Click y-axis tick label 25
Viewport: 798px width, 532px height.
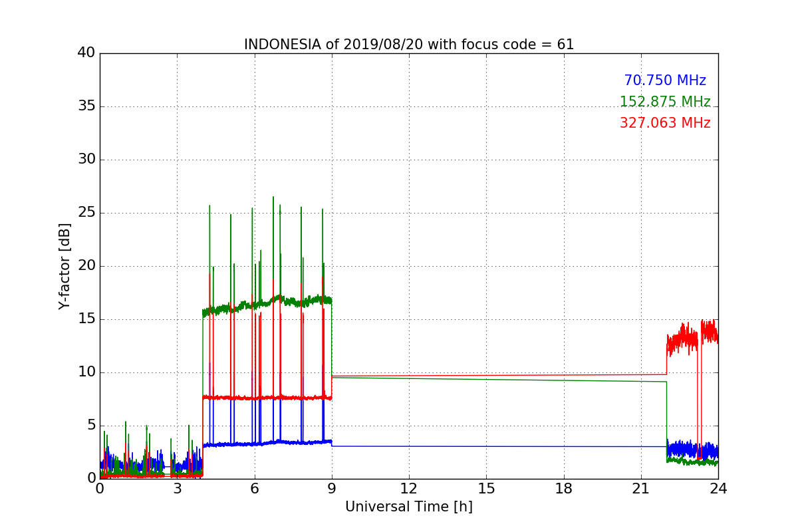pos(86,213)
